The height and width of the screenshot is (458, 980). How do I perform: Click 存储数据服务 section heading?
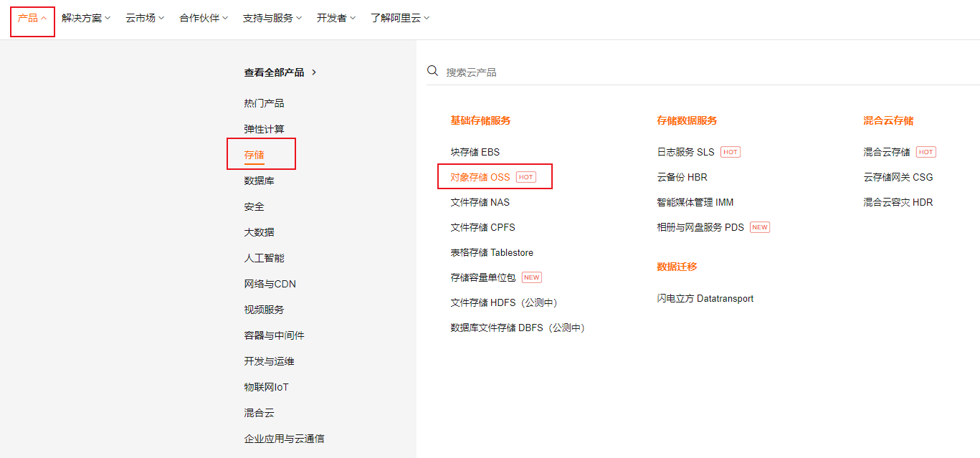tap(687, 120)
